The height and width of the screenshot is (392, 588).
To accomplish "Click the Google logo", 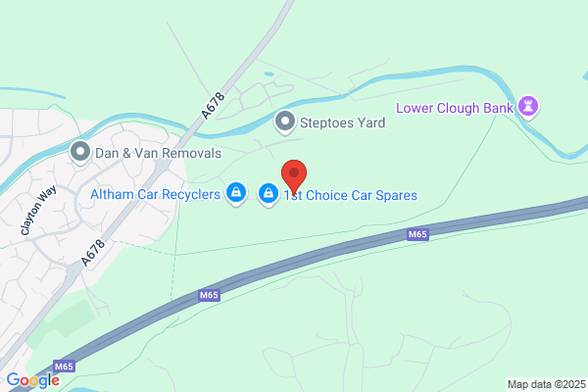I will coord(33,380).
